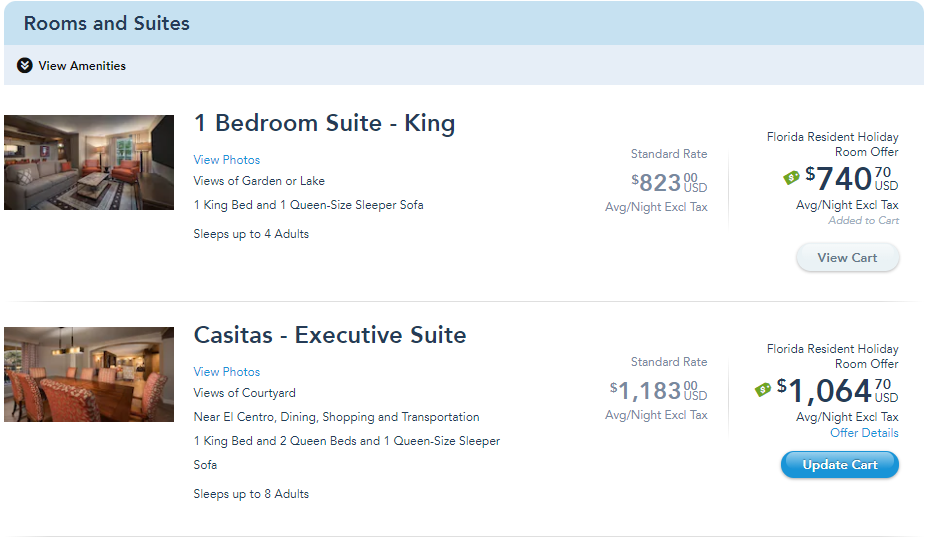This screenshot has width=927, height=539.
Task: Click Florida Resident Holiday Room Offer label for Casitas
Action: (x=832, y=356)
